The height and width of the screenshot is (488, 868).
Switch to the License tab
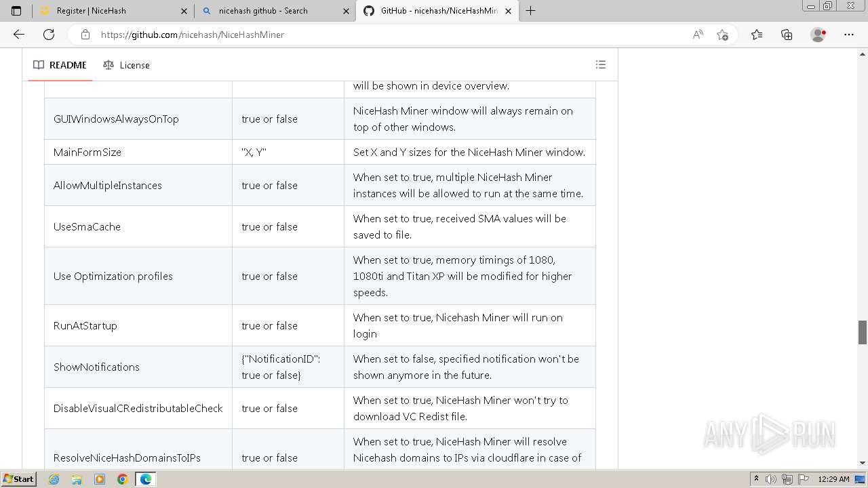click(x=126, y=65)
